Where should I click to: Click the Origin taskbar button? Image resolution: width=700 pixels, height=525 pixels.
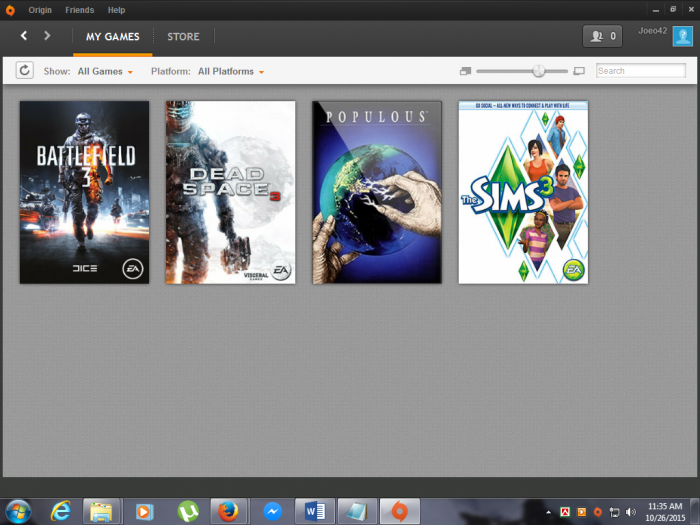[400, 512]
